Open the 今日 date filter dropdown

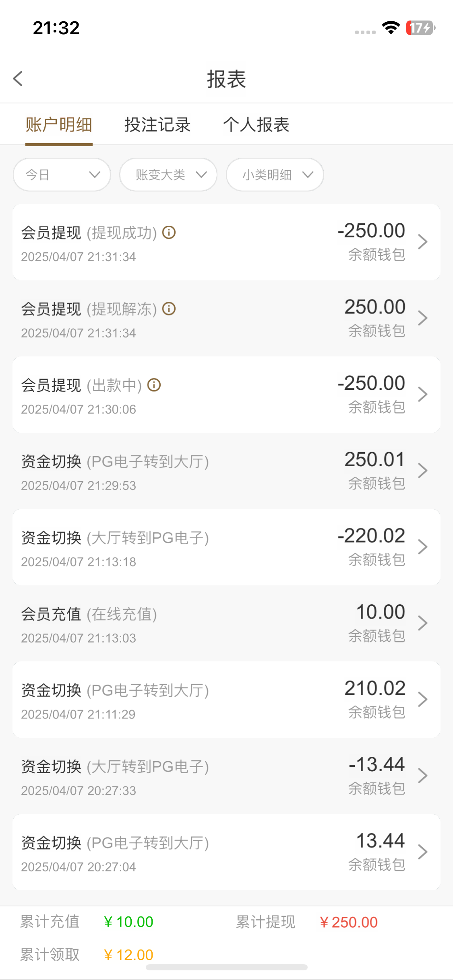[62, 175]
